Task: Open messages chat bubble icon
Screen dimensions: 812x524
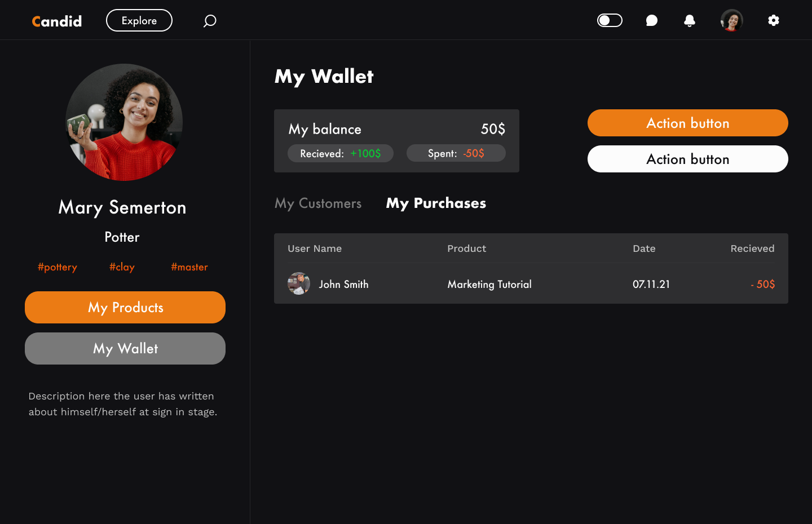Action: point(651,21)
